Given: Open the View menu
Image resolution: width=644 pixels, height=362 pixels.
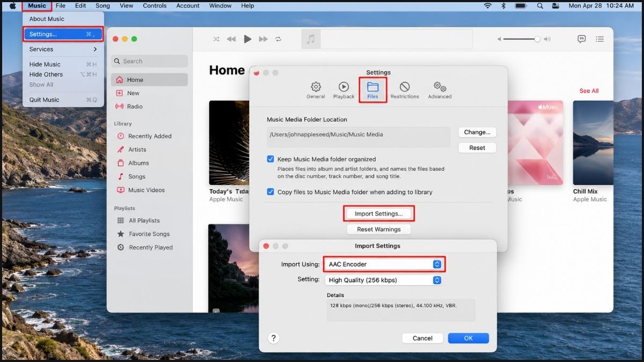Looking at the screenshot, I should pos(127,5).
